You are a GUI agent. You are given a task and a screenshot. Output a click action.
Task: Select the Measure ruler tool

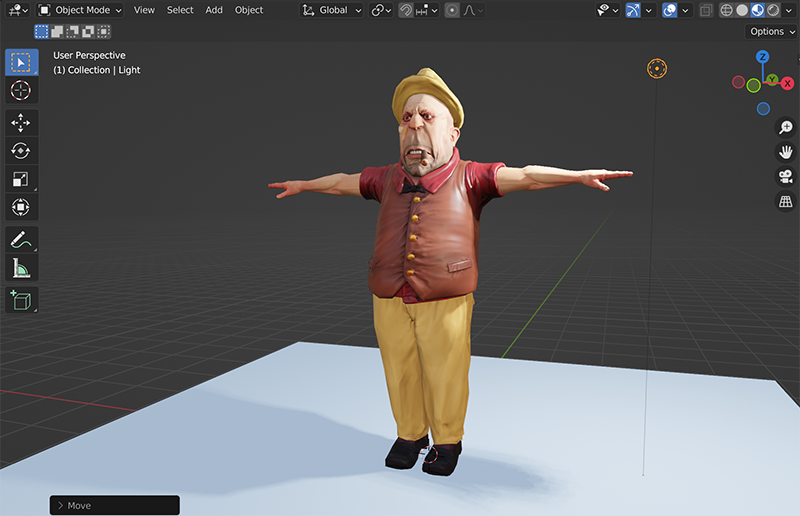click(x=21, y=267)
